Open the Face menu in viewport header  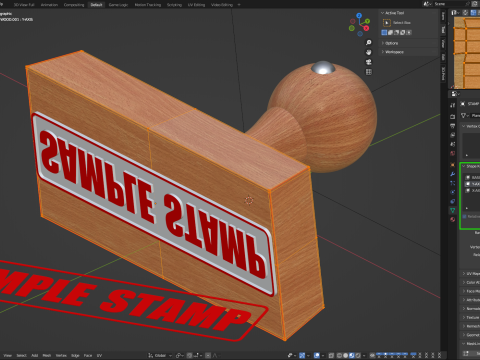point(88,356)
